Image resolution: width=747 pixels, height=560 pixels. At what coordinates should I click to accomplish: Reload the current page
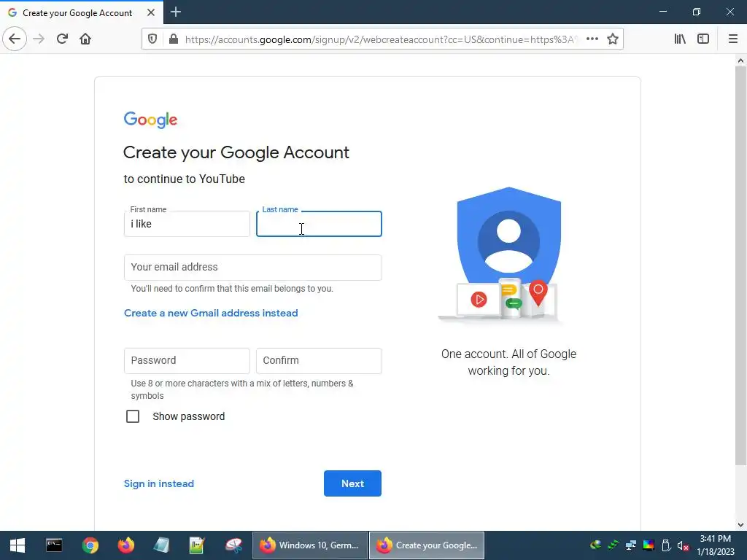(62, 39)
